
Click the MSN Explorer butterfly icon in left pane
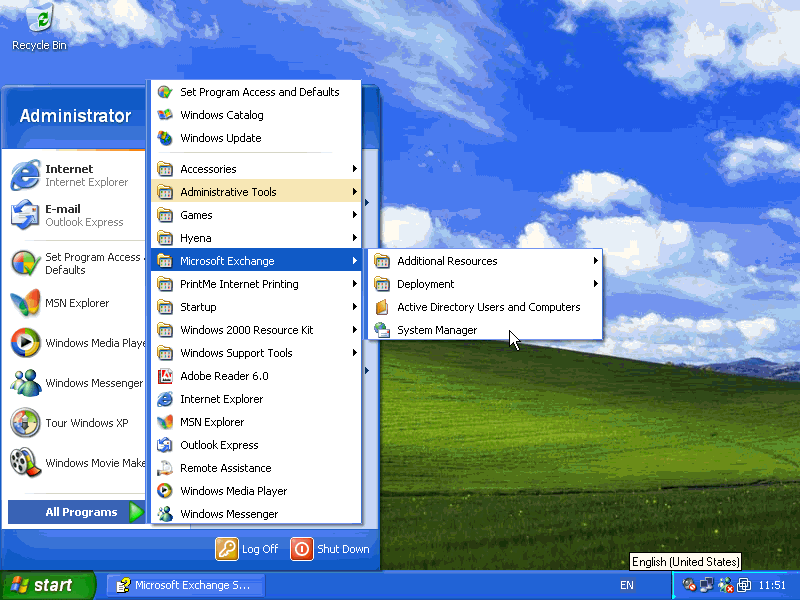point(24,303)
